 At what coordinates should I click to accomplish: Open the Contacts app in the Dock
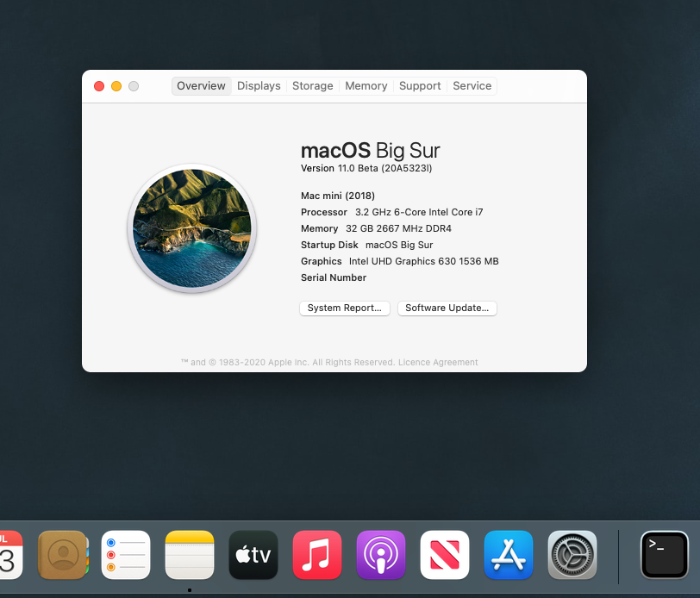pos(63,555)
